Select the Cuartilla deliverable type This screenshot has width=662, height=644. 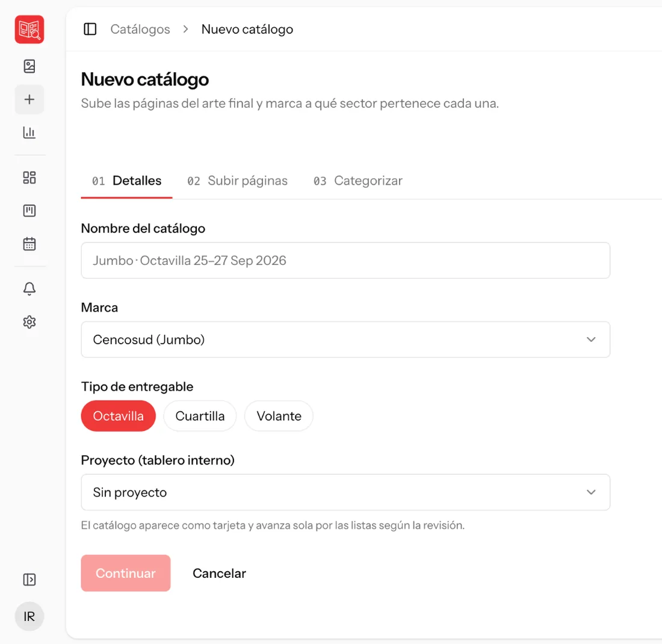[200, 416]
